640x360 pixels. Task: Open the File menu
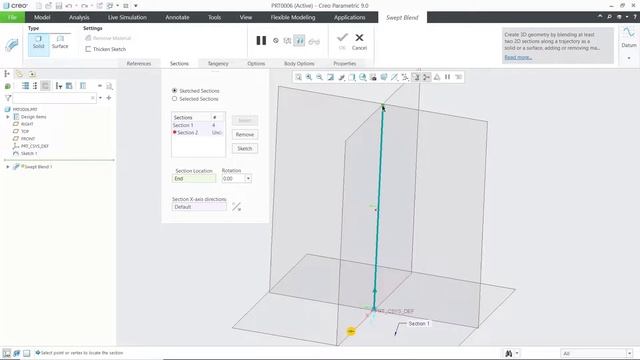(x=12, y=17)
